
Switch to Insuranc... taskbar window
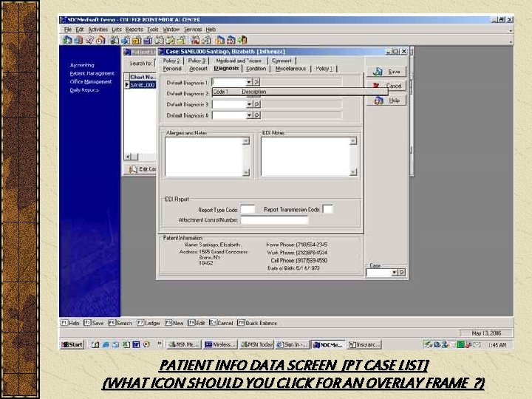point(364,344)
